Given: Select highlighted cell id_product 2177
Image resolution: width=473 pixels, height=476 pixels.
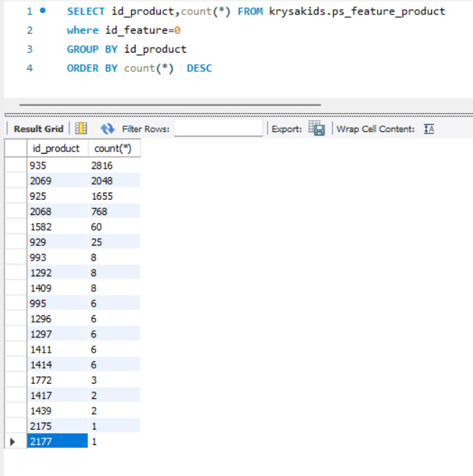Looking at the screenshot, I should coord(58,441).
